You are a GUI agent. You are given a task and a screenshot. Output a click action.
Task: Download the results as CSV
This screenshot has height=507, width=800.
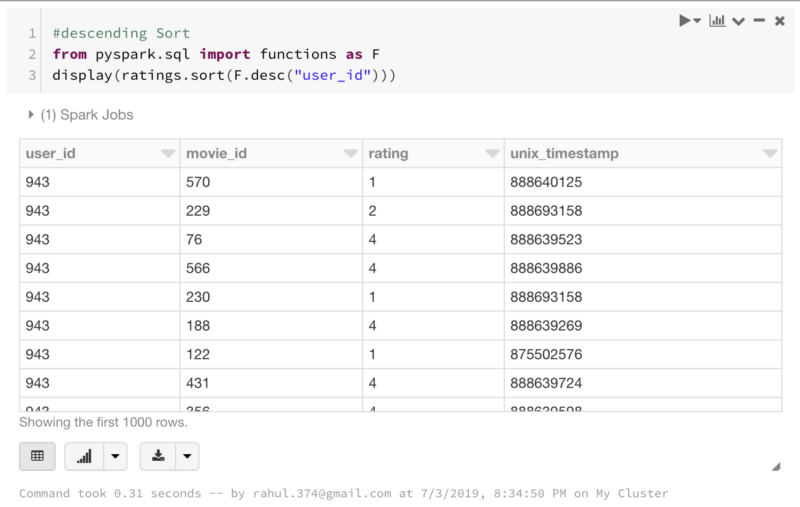tap(158, 456)
